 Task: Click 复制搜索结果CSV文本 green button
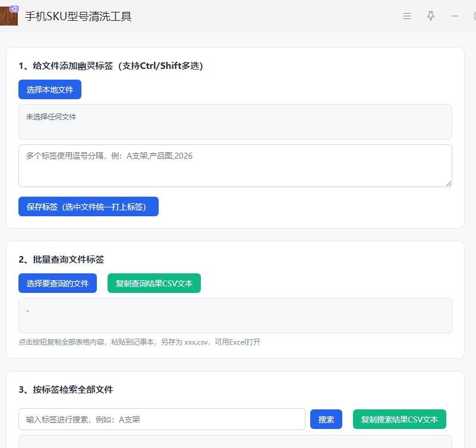399,419
